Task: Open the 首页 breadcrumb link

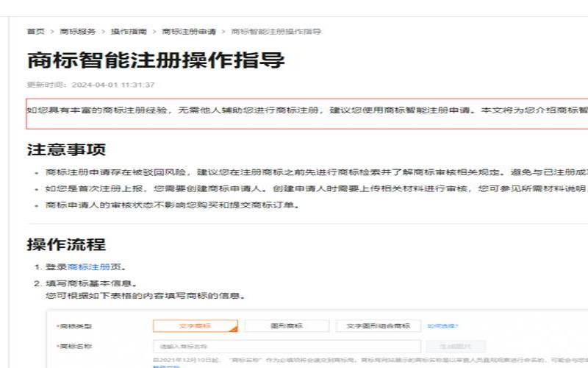Action: (x=35, y=32)
